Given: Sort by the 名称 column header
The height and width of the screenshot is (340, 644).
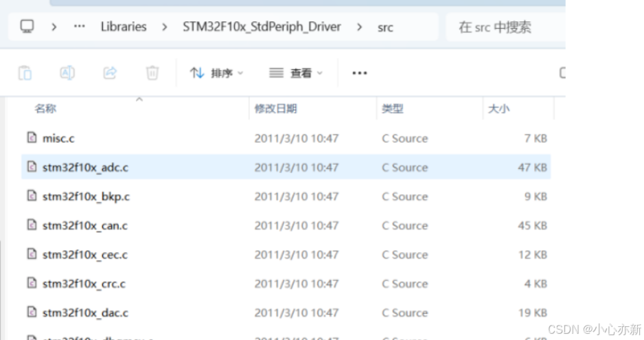Looking at the screenshot, I should 45,109.
